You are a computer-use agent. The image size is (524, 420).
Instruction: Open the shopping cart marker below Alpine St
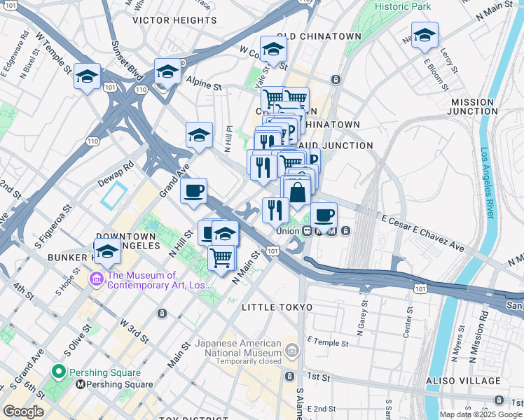273,97
